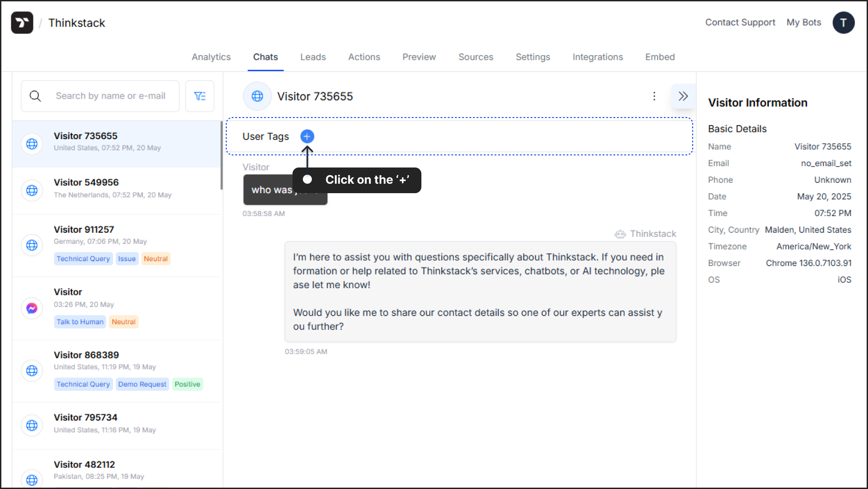Switch to the Sources tab
Viewport: 868px width, 489px height.
[x=476, y=57]
